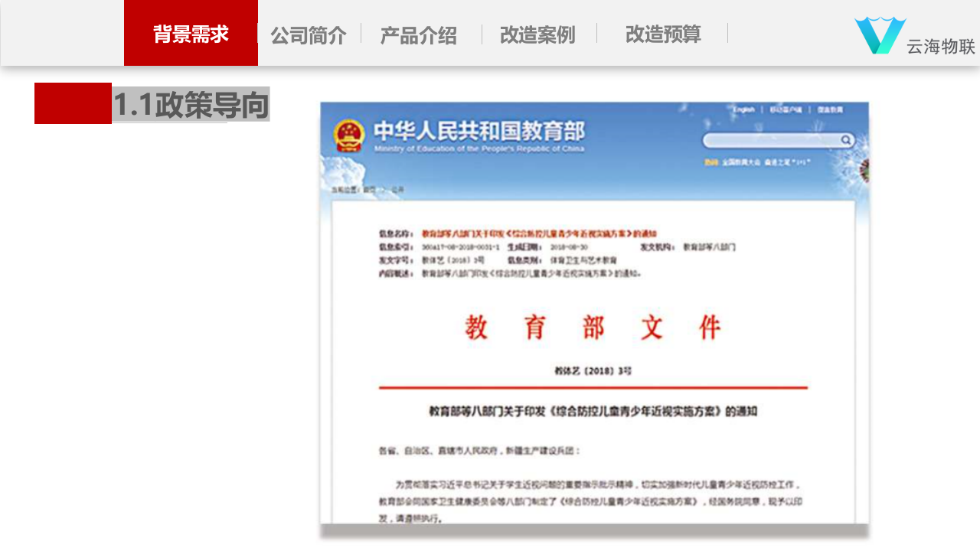The width and height of the screenshot is (980, 551).
Task: Click the 1.1政策导向 section heading
Action: click(x=191, y=105)
